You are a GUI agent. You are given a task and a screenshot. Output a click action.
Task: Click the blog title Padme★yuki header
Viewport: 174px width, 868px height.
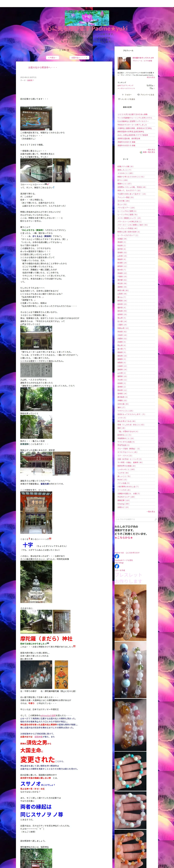tap(87, 29)
